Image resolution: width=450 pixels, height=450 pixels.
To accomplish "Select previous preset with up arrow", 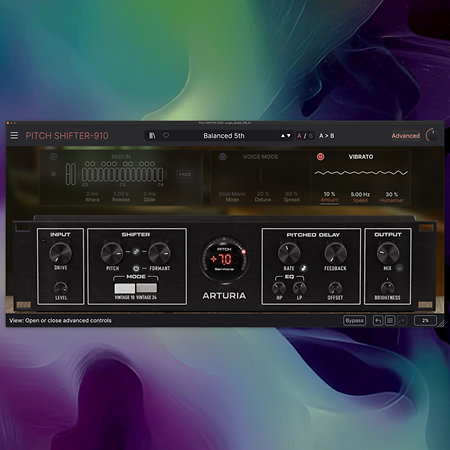I will pyautogui.click(x=283, y=136).
